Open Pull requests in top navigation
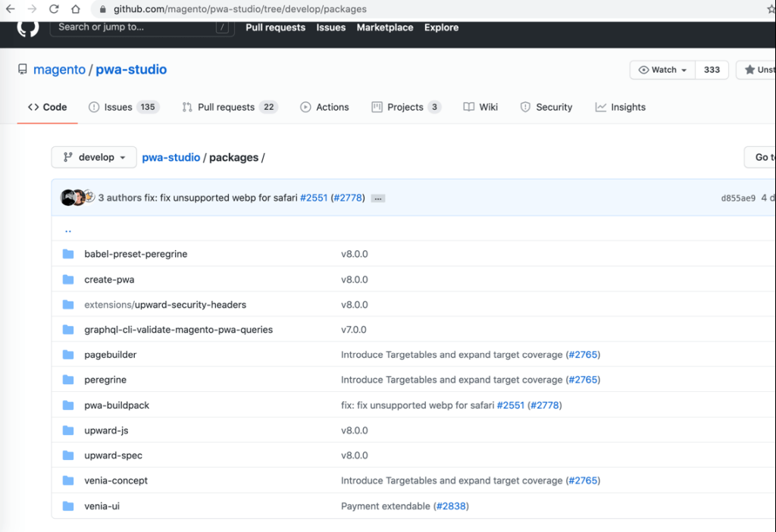Image resolution: width=776 pixels, height=532 pixels. (276, 28)
